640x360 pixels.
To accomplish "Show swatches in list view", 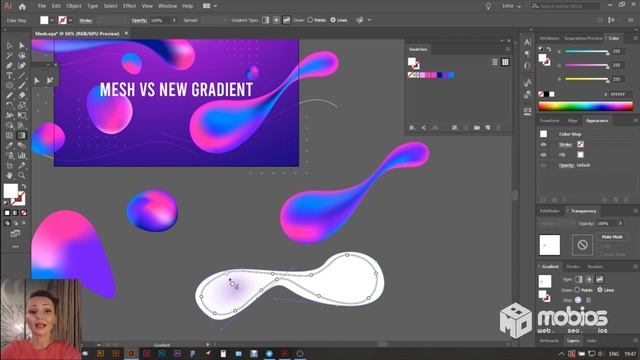I will [x=495, y=62].
